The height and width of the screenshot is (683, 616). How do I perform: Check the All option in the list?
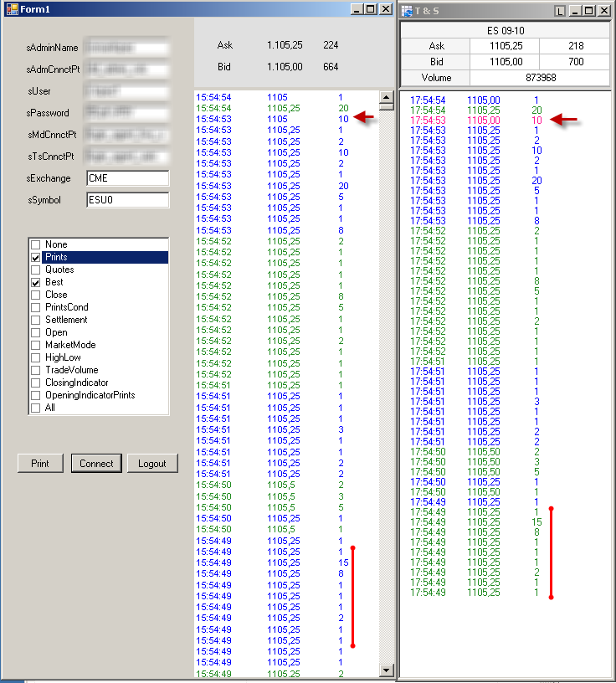(x=36, y=408)
